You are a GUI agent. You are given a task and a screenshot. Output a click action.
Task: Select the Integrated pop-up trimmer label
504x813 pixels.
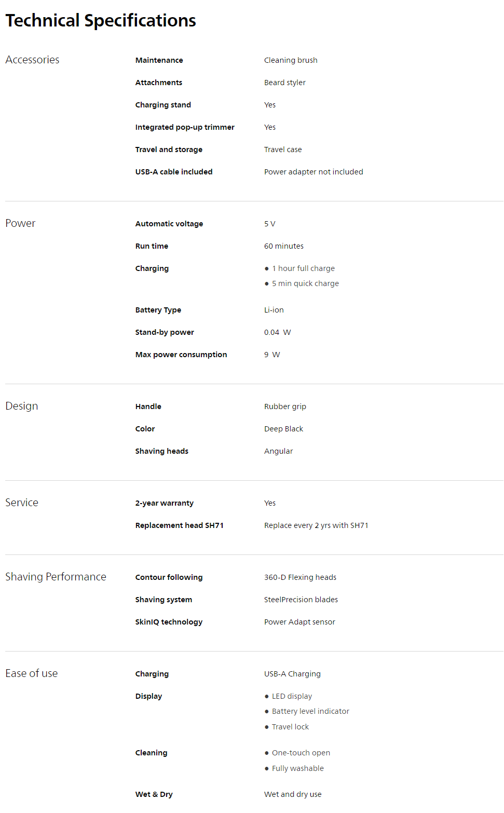tap(185, 127)
